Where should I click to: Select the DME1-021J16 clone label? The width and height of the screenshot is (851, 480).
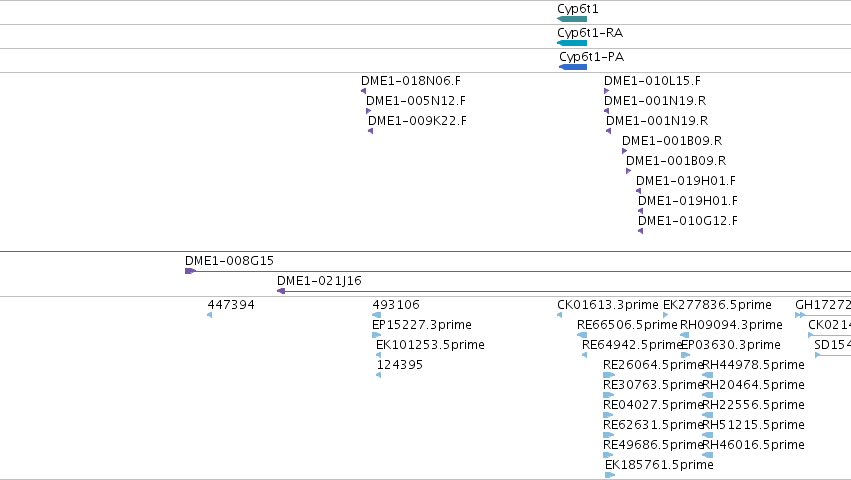pos(319,281)
